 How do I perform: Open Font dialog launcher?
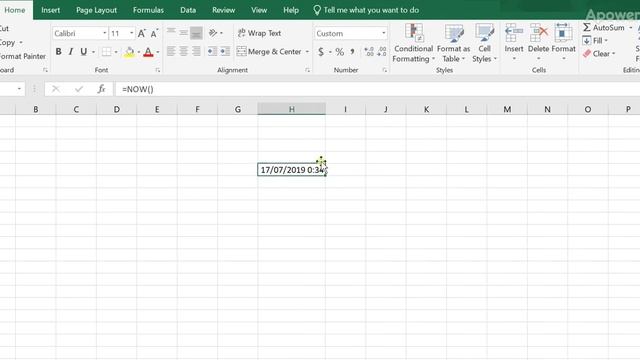[158, 70]
